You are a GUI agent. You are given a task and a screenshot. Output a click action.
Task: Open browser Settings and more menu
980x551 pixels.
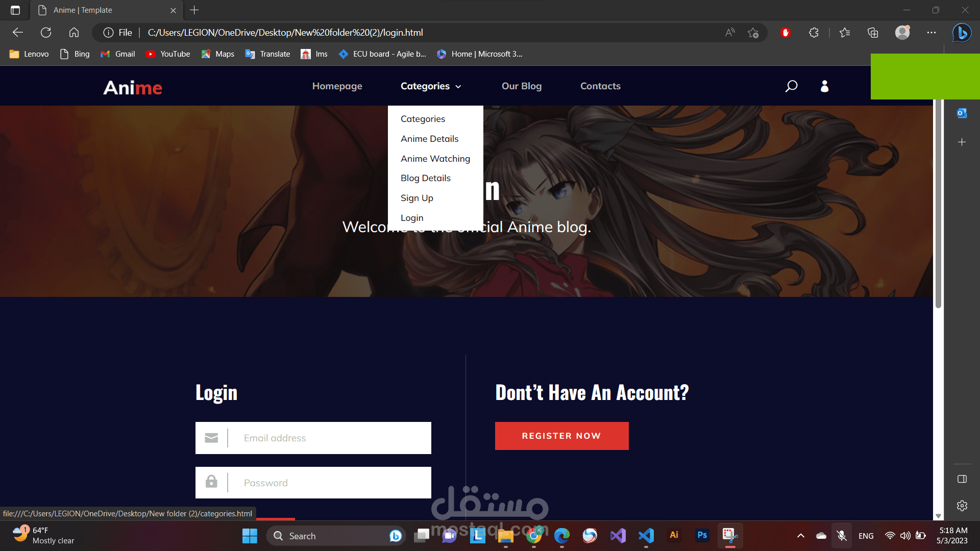coord(932,33)
